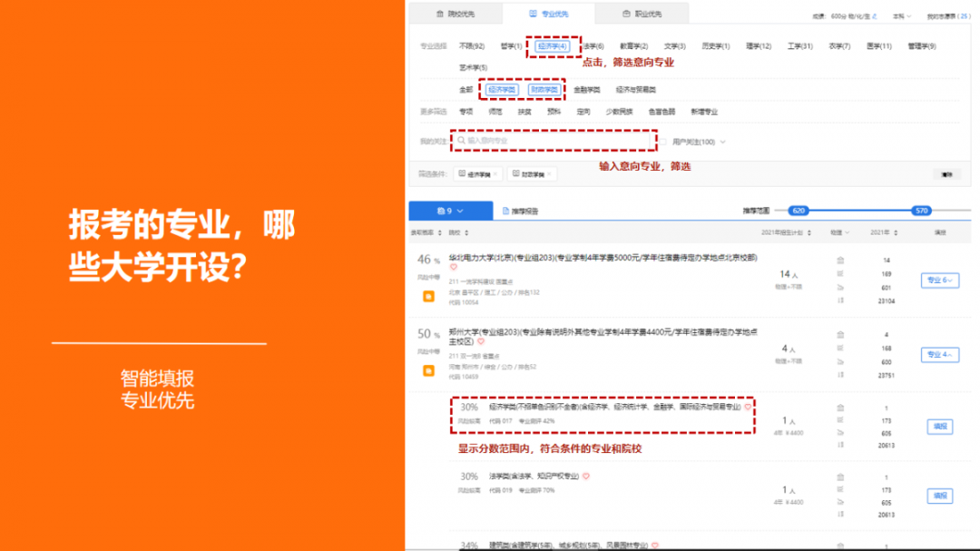Viewport: 980px width, 551px height.
Task: Click the 输入意向专业 search field
Action: (x=554, y=141)
